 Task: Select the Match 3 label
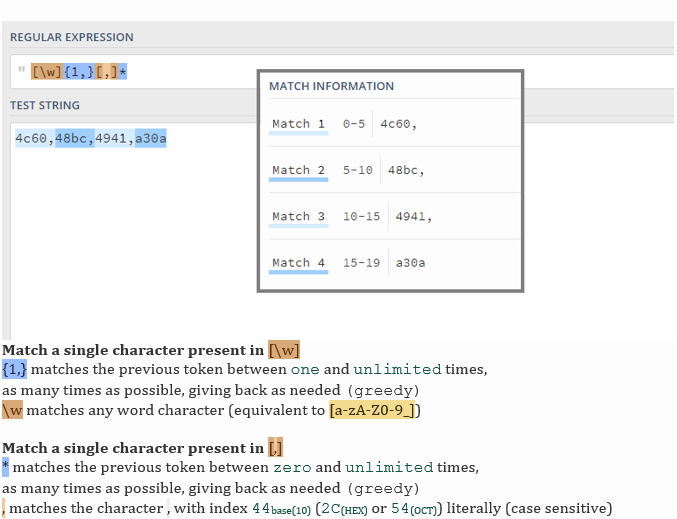coord(298,216)
